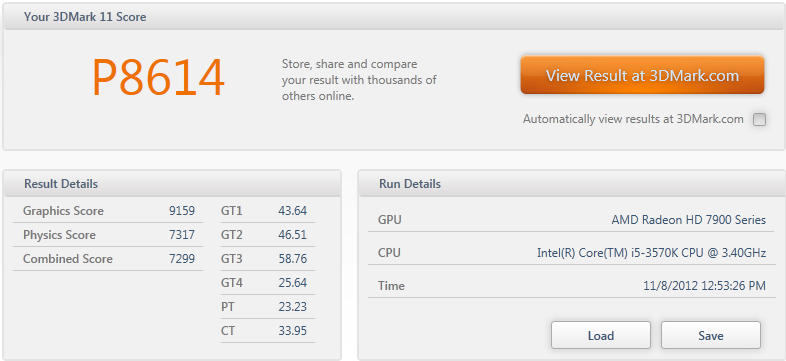
Task: Click the GPU AMD Radeon HD 7900 row
Action: click(x=572, y=220)
